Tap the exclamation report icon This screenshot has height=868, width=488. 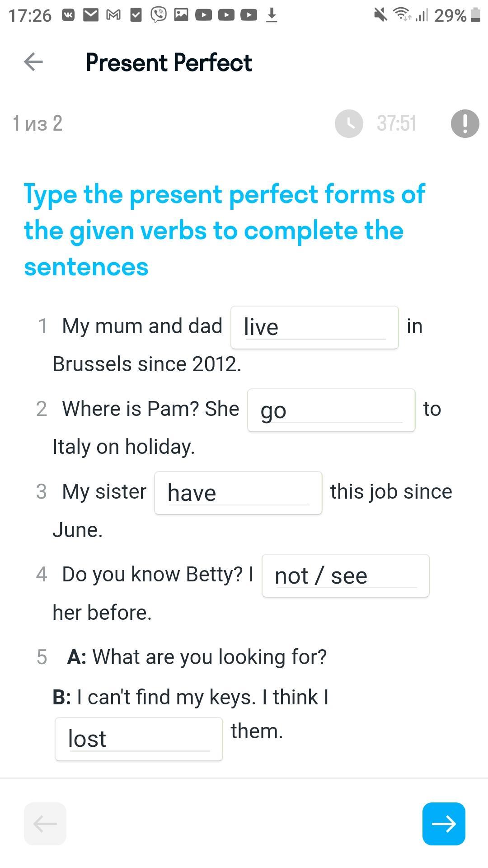pos(465,123)
